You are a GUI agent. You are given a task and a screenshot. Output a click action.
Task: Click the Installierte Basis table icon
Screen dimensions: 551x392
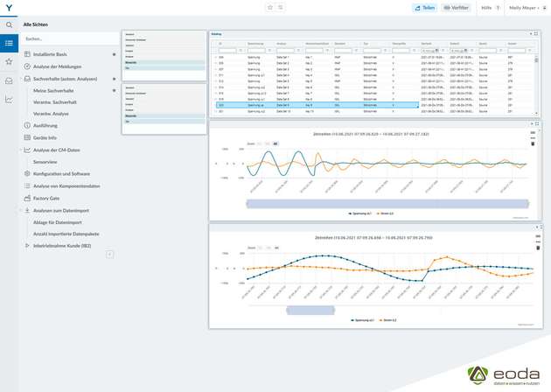tap(27, 54)
